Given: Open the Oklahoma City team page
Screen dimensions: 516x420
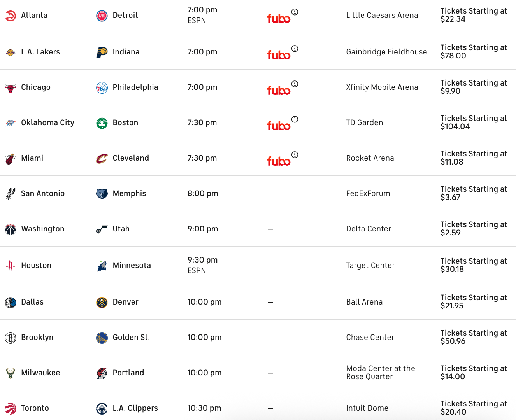Looking at the screenshot, I should point(47,123).
